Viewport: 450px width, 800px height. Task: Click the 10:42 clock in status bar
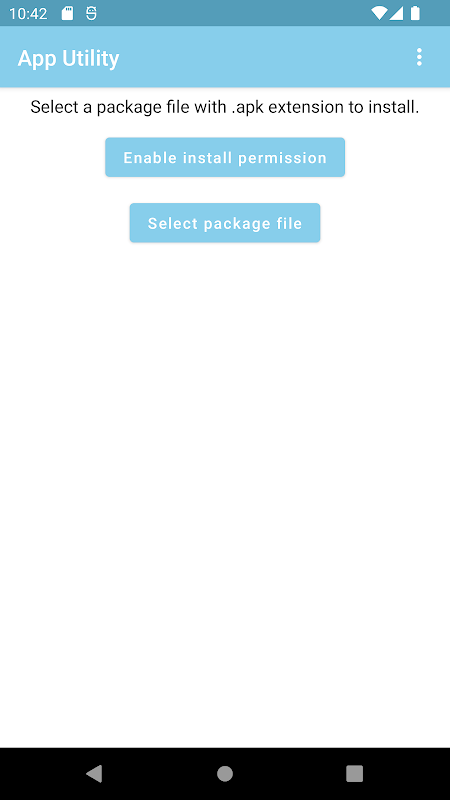28,14
